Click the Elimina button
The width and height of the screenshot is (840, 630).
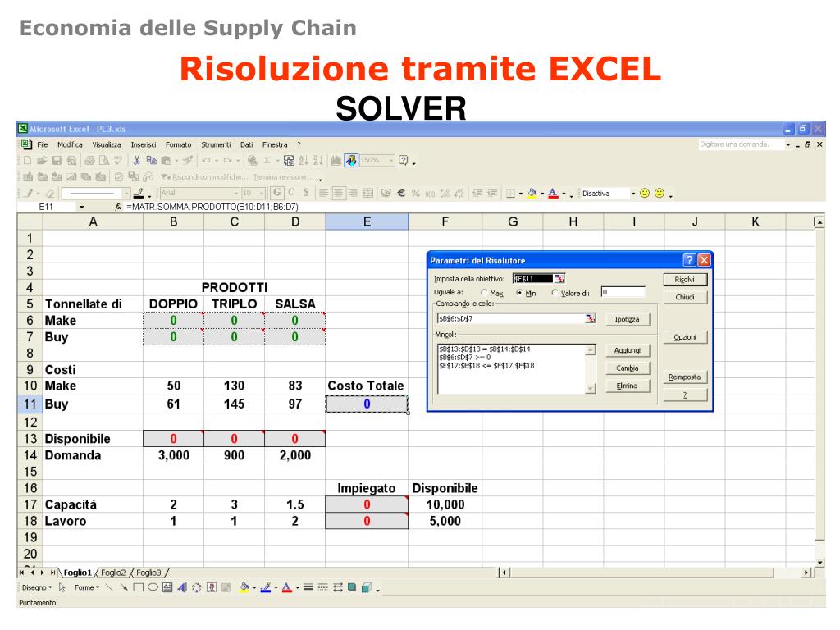[x=628, y=386]
